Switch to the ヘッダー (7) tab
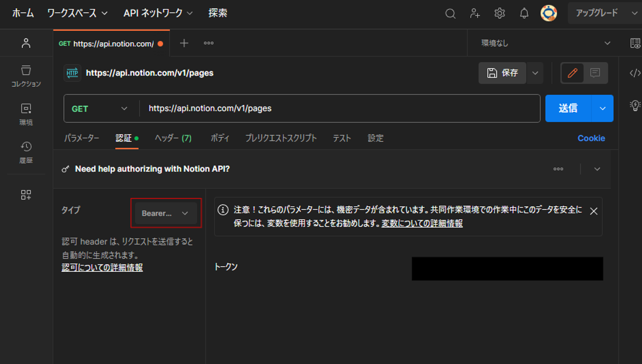 click(173, 138)
